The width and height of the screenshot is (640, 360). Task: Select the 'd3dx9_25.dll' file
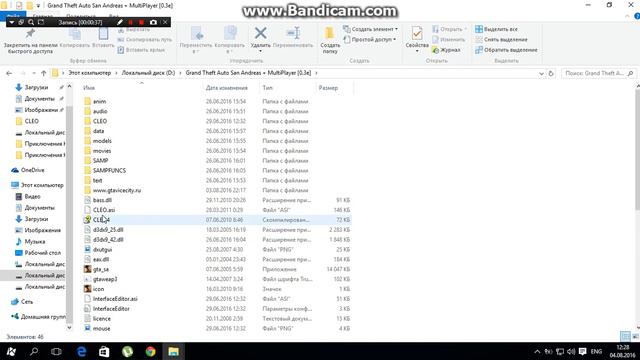click(108, 230)
